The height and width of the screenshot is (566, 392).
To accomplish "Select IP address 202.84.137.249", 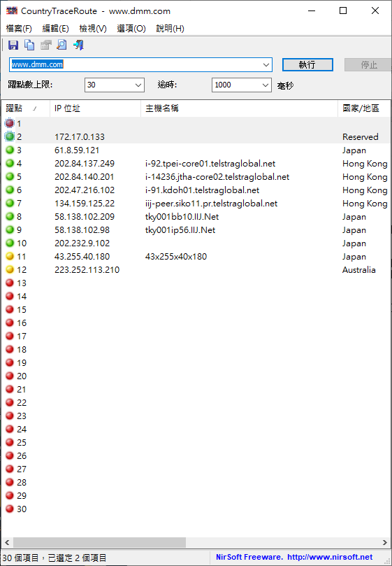I will coord(85,164).
